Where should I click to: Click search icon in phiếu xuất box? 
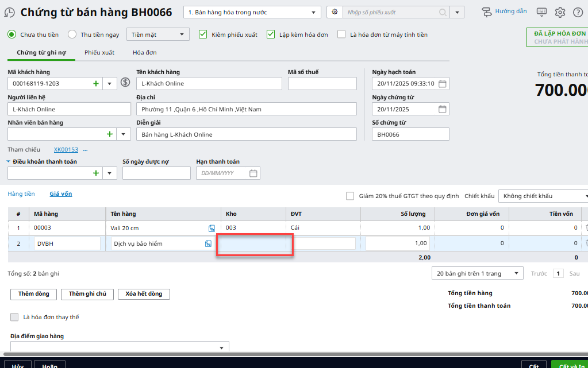pyautogui.click(x=443, y=12)
